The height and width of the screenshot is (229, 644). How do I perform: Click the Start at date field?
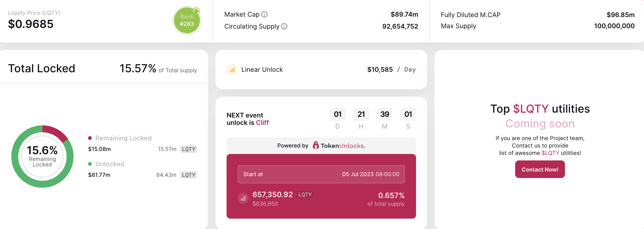[321, 174]
